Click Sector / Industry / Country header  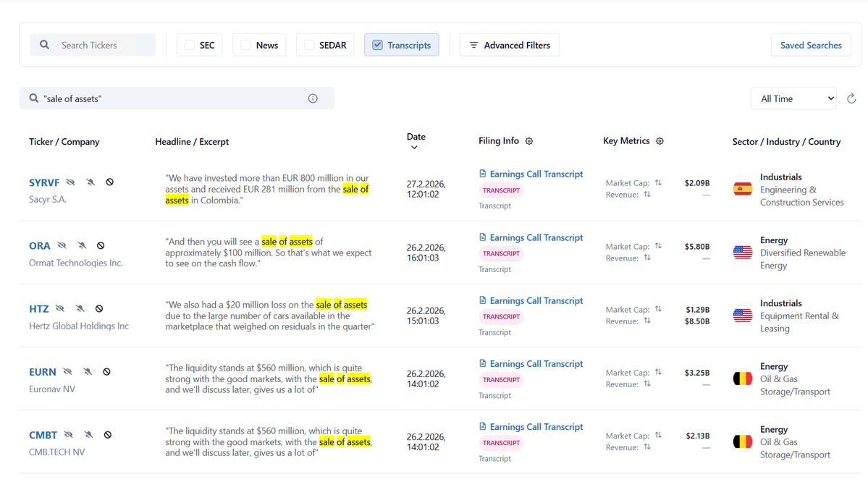[x=786, y=142]
